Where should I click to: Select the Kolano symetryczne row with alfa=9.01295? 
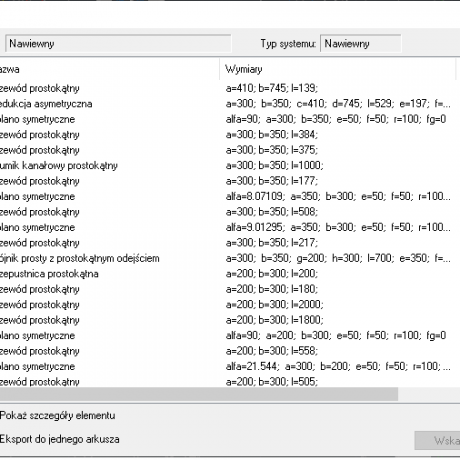click(228, 227)
